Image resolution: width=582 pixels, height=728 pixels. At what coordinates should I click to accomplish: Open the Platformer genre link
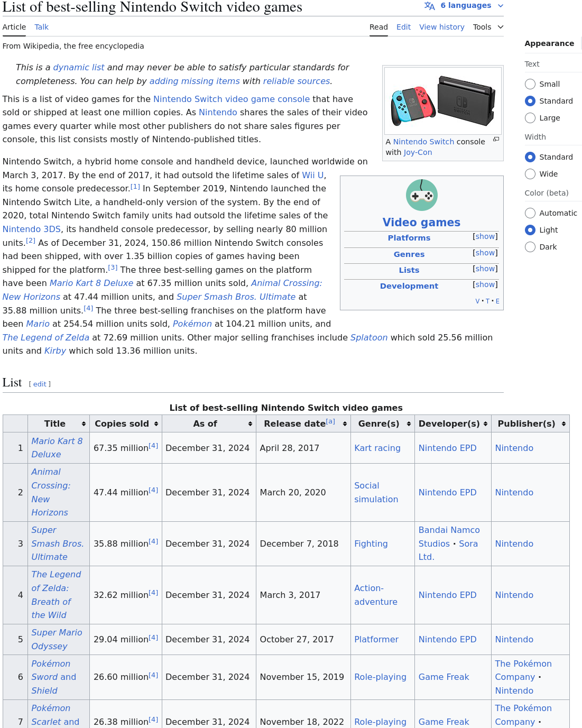coord(376,640)
